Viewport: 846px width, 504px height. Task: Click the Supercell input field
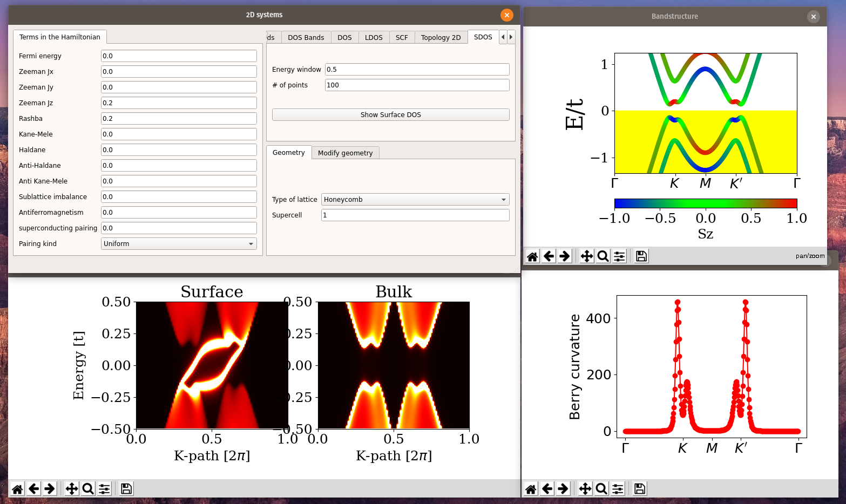[415, 215]
